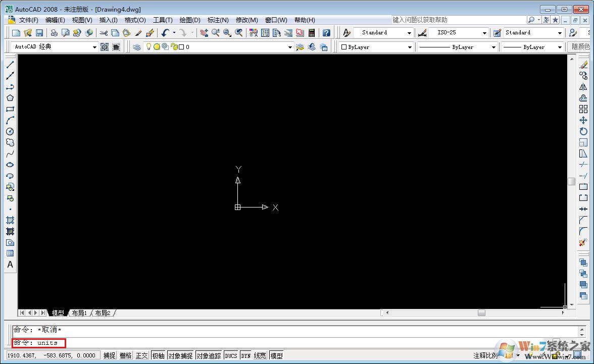Select the Spline tool

click(x=10, y=153)
